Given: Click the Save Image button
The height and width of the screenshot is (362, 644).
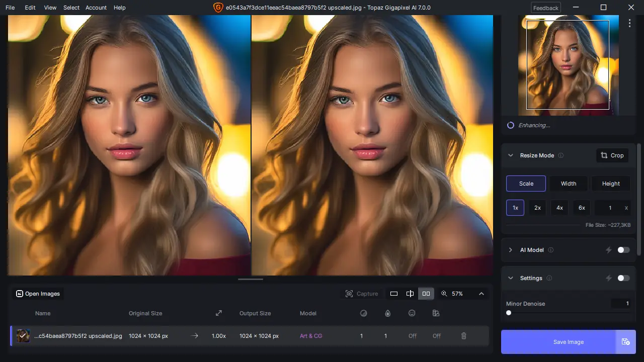Looking at the screenshot, I should point(568,342).
